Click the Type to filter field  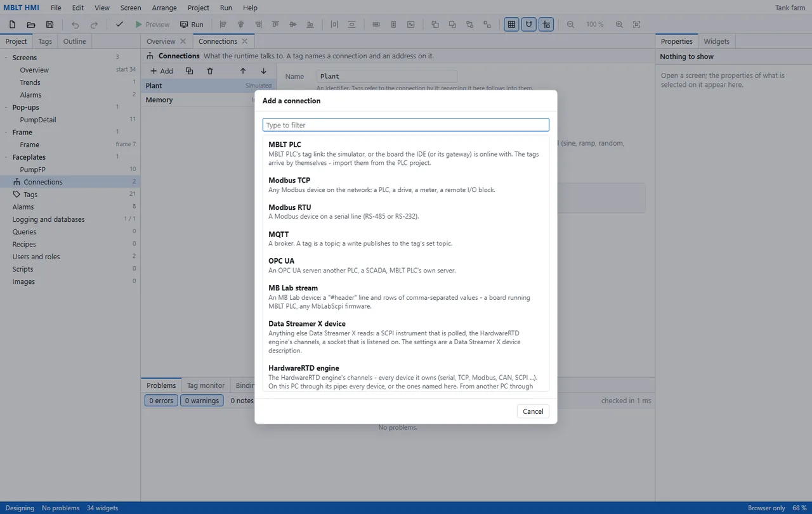click(406, 125)
